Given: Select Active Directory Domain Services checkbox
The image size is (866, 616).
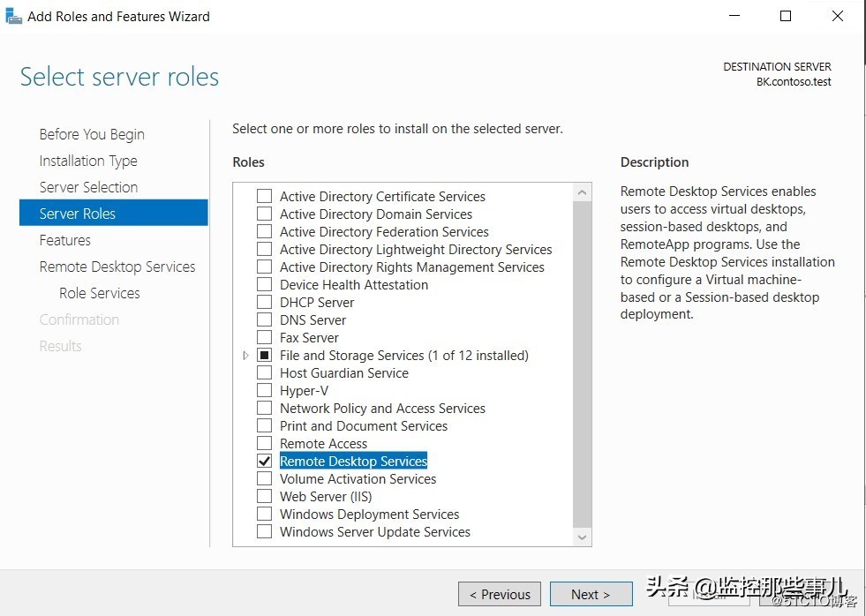Looking at the screenshot, I should (264, 214).
